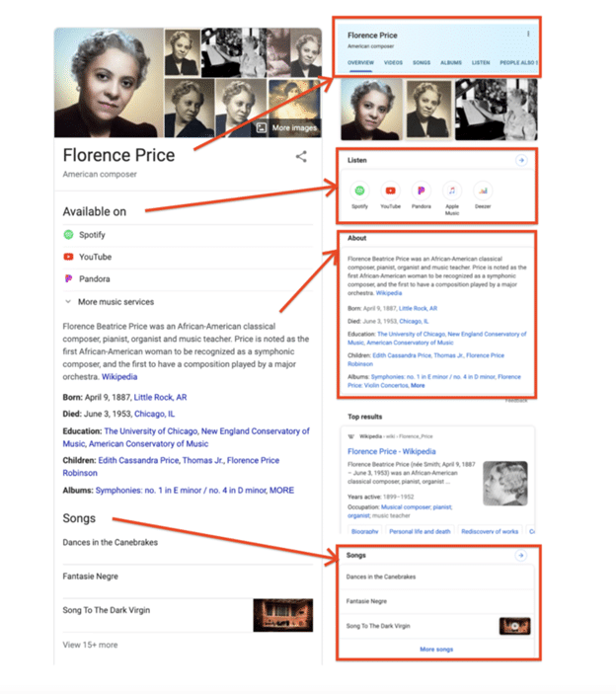This screenshot has width=616, height=694.
Task: Open Pandora icon in Listen panel
Action: tap(422, 191)
